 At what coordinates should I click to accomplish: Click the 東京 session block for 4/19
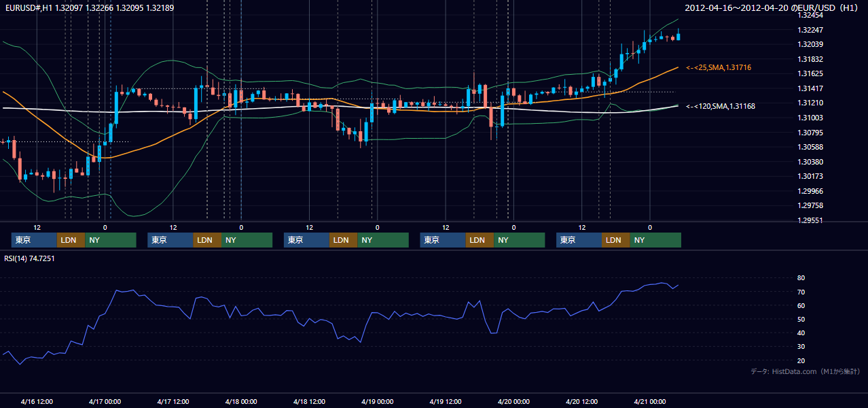tap(443, 240)
